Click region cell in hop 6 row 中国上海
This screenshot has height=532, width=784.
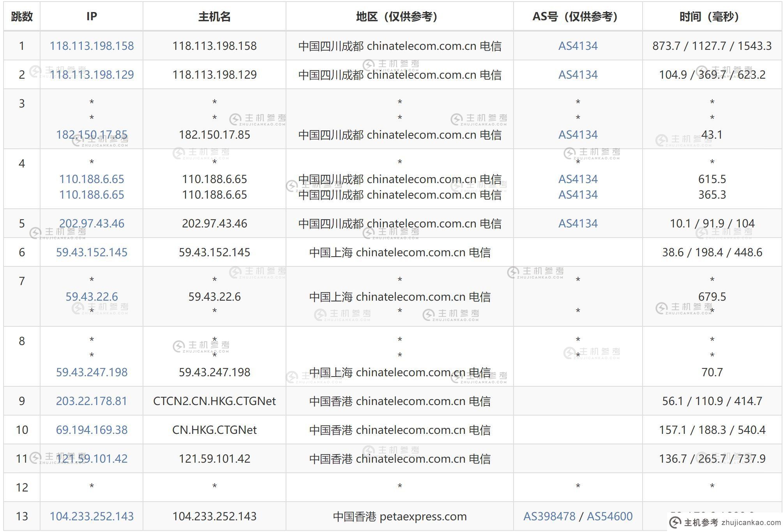(399, 252)
